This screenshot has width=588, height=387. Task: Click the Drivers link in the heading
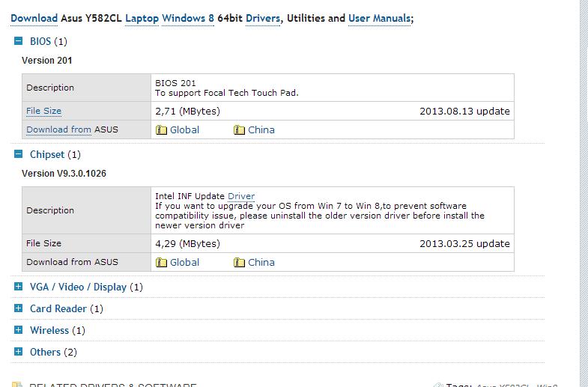click(x=262, y=18)
